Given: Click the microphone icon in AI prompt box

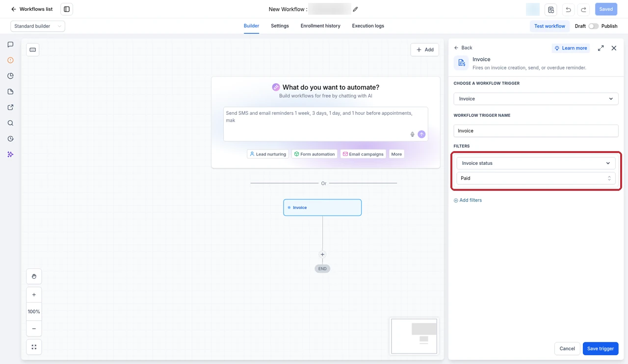Looking at the screenshot, I should [x=412, y=134].
